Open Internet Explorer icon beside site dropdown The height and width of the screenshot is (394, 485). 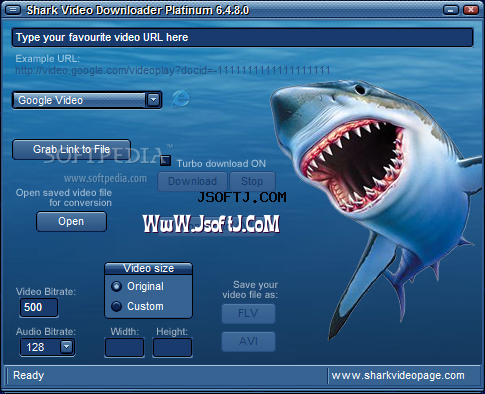click(180, 99)
